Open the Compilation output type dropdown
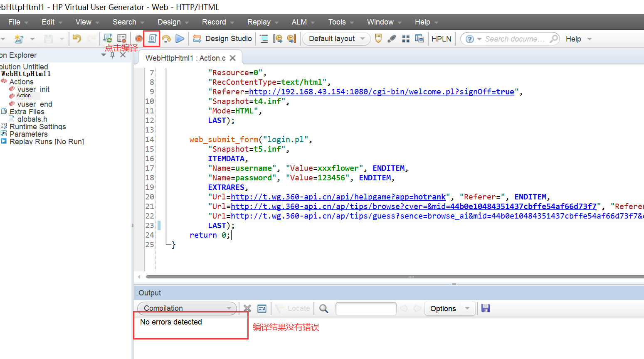The image size is (644, 359). 187,308
